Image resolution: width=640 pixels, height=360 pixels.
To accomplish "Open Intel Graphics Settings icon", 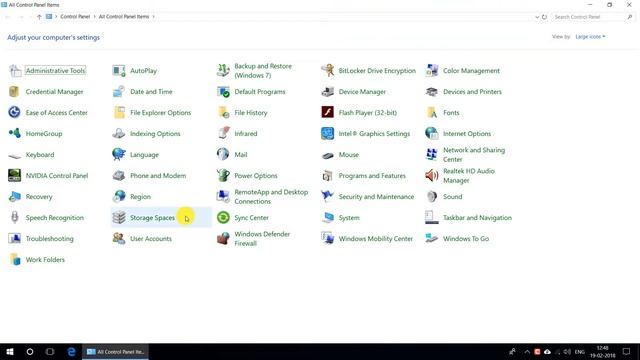I will (327, 133).
